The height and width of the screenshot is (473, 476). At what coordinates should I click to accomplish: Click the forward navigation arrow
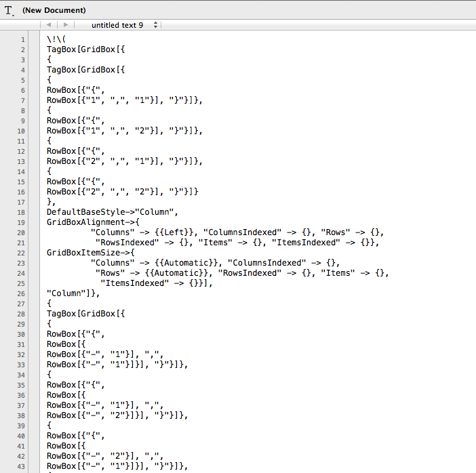pyautogui.click(x=64, y=25)
